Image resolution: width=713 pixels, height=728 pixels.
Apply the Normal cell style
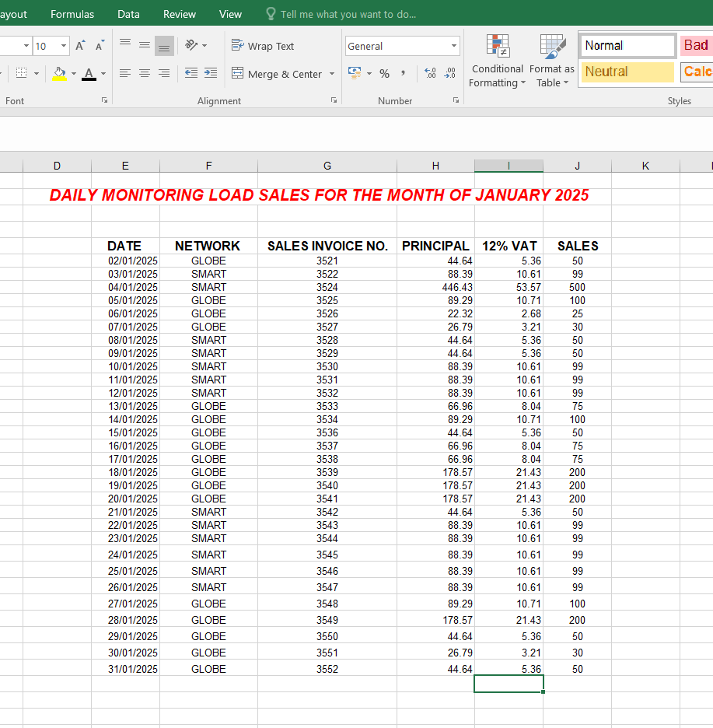[627, 45]
